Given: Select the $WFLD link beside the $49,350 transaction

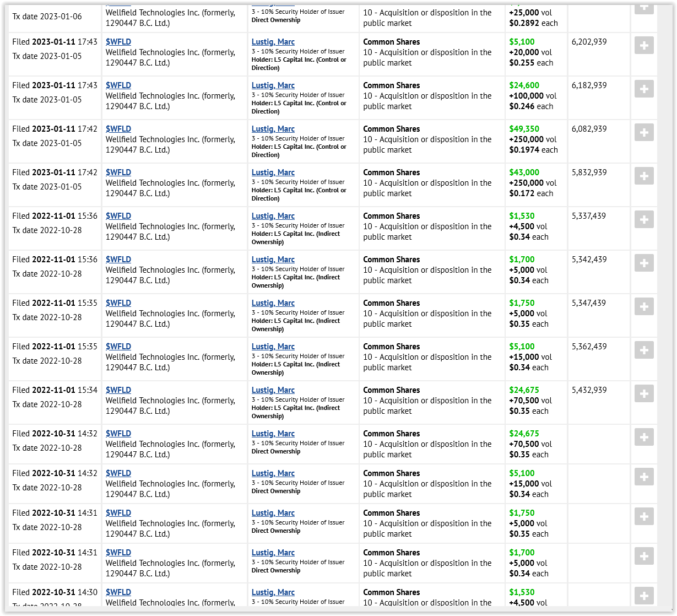Looking at the screenshot, I should click(118, 128).
